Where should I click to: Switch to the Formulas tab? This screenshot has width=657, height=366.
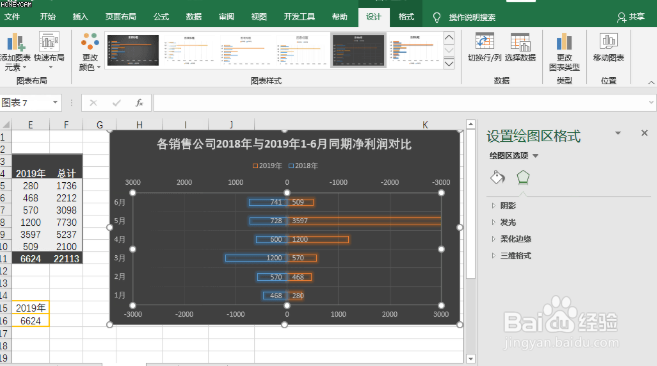pos(161,17)
